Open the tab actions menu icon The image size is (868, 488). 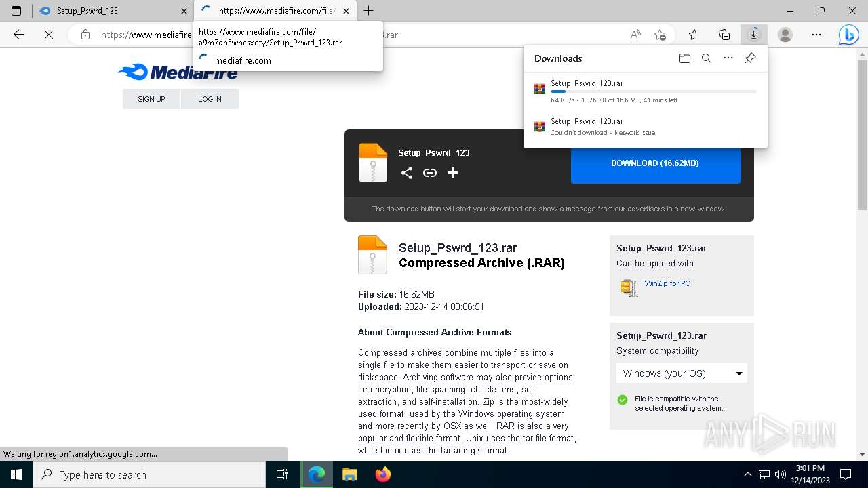[16, 11]
